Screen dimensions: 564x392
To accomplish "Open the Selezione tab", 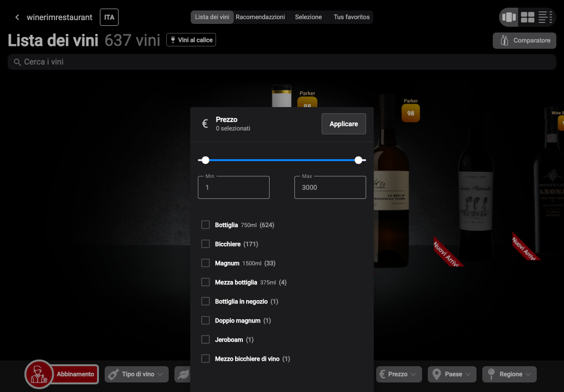I will 308,17.
